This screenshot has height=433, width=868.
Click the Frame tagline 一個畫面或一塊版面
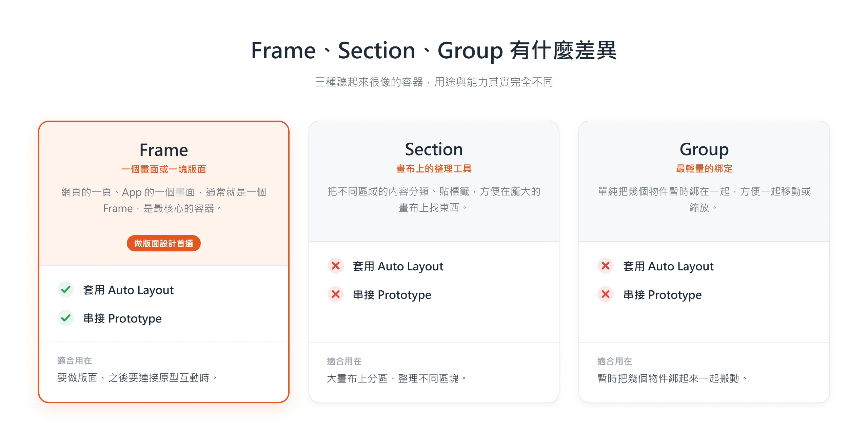164,169
